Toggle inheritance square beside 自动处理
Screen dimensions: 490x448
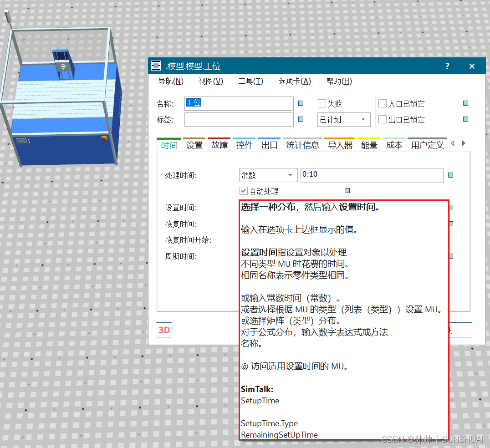pyautogui.click(x=347, y=191)
